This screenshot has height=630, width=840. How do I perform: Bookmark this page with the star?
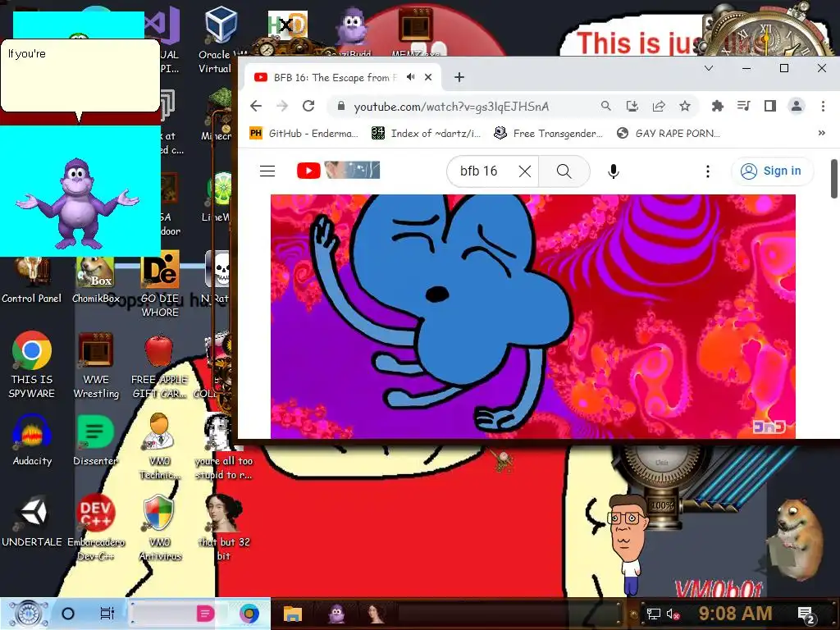[x=685, y=106]
